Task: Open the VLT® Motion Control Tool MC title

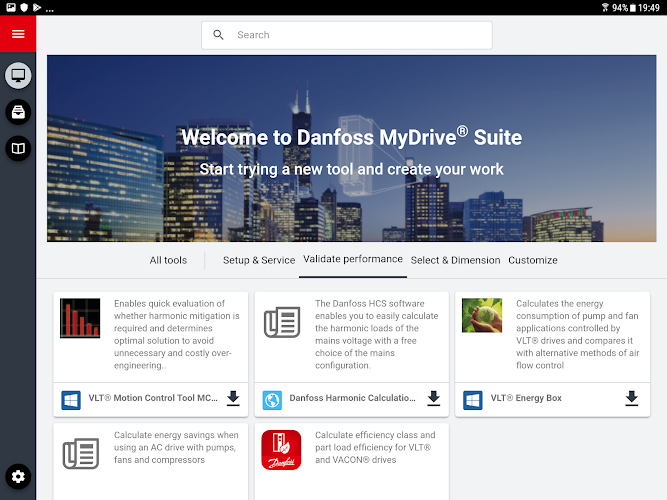Action: (153, 398)
